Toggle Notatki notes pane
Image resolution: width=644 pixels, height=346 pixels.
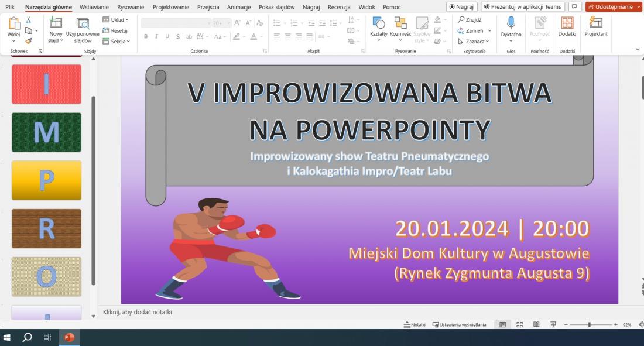415,325
